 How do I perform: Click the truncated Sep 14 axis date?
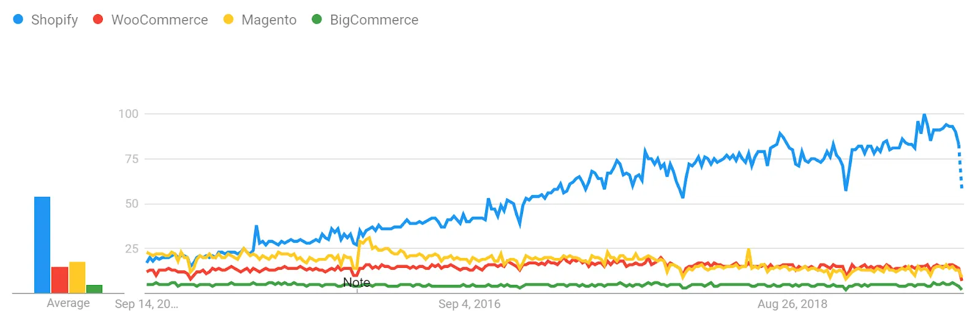[x=146, y=304]
